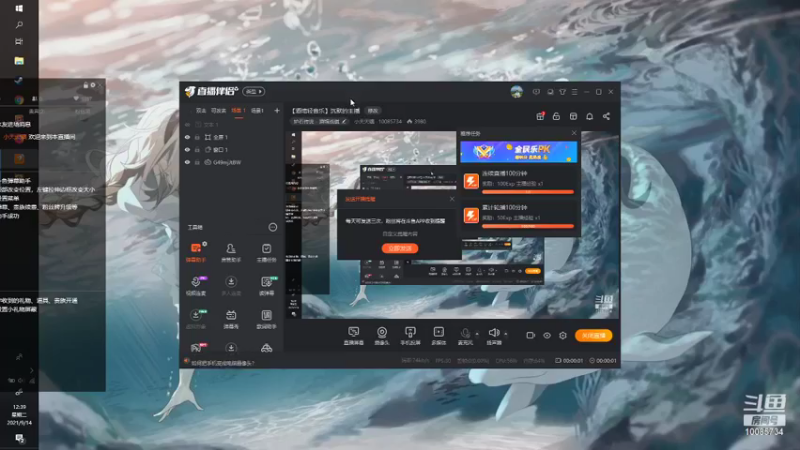Viewport: 800px width, 450px height.
Task: Mute the speaker output
Action: [493, 336]
